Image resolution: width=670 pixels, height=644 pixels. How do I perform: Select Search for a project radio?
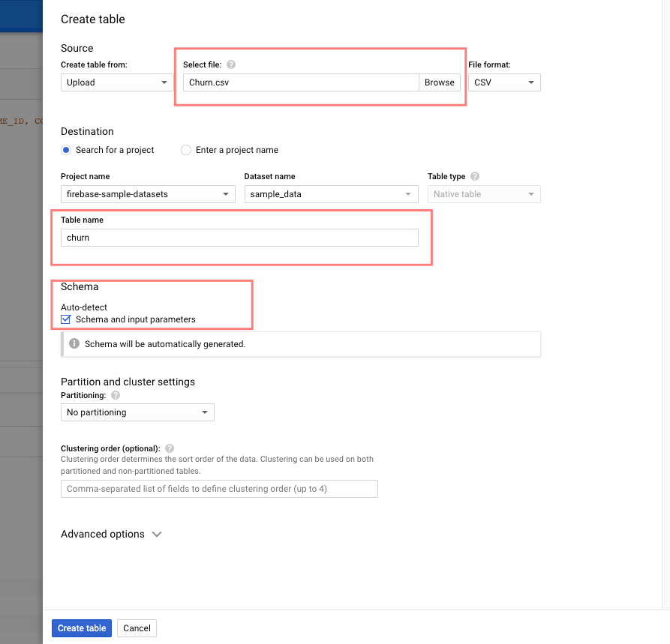pyautogui.click(x=66, y=150)
